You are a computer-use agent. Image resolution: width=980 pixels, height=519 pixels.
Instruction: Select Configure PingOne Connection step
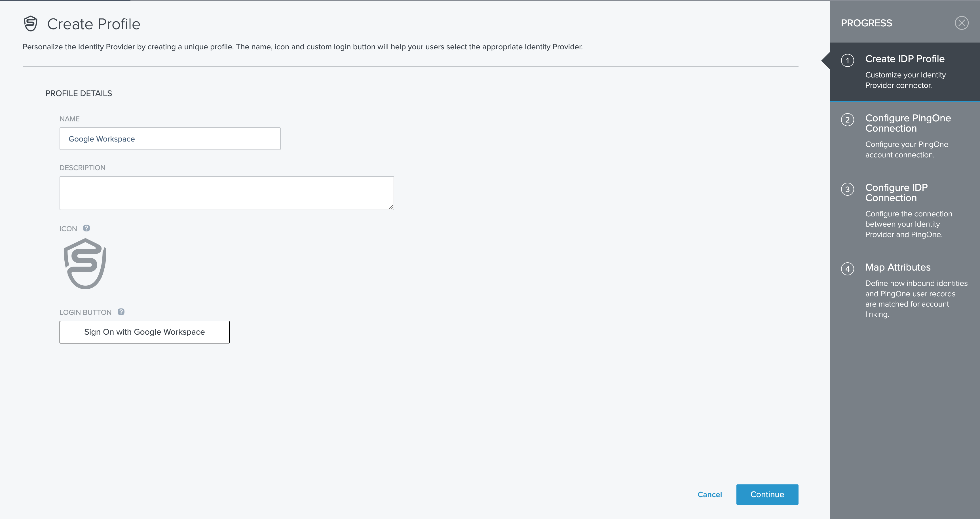coord(908,123)
